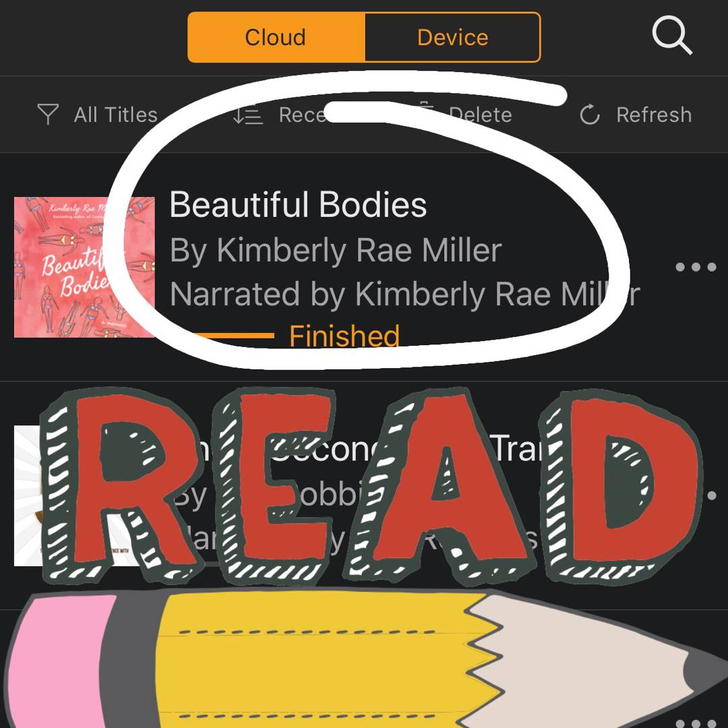Open the Beautiful Bodies cover thumbnail

pyautogui.click(x=84, y=267)
